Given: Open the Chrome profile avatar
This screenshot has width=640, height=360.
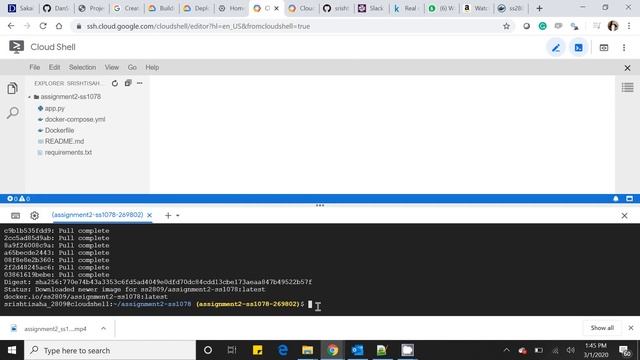Looking at the screenshot, I should pos(613,26).
